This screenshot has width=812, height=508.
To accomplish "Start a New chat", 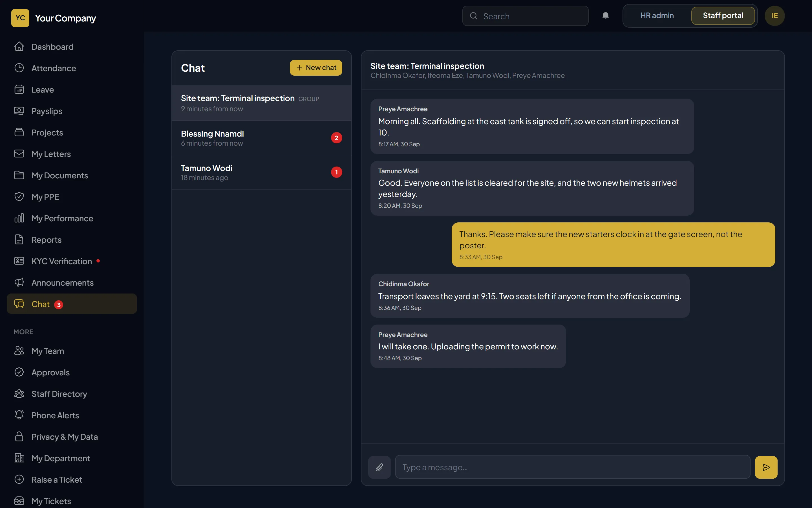I will tap(316, 68).
